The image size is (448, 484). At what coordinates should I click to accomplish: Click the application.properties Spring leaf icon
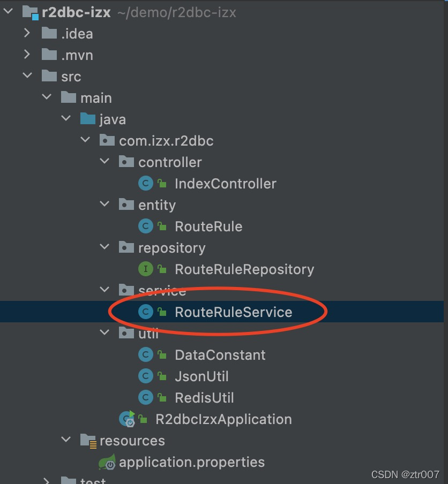(x=107, y=462)
